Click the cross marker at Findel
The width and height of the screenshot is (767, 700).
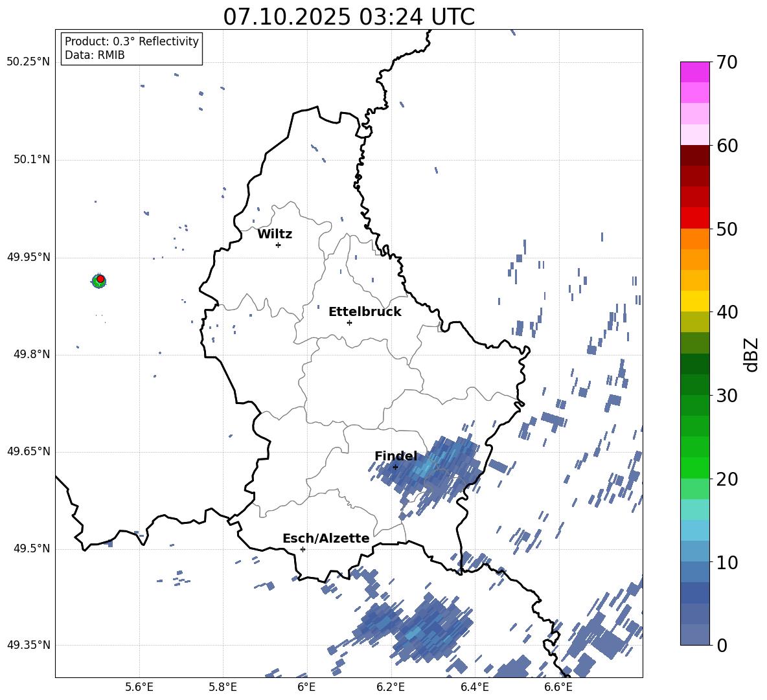tap(396, 467)
